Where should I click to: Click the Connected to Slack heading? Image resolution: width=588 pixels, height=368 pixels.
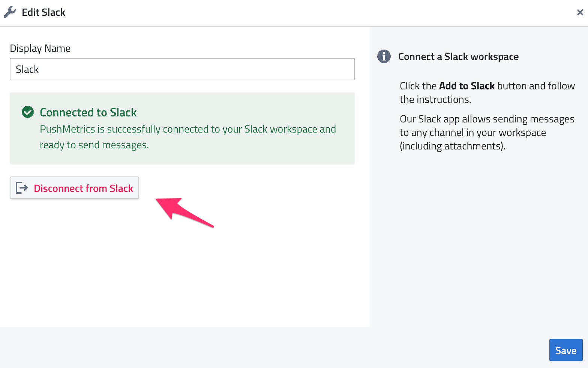point(88,112)
